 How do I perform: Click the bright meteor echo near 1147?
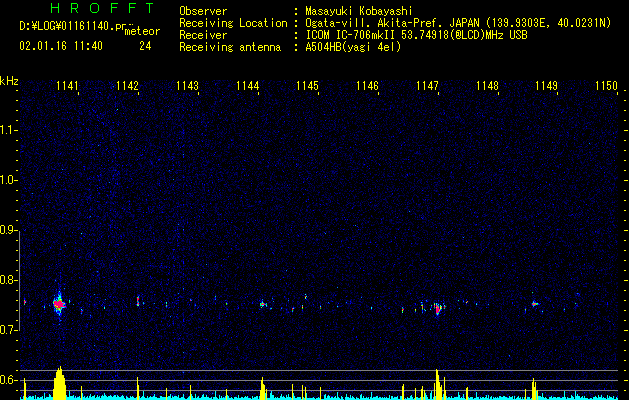(x=437, y=308)
